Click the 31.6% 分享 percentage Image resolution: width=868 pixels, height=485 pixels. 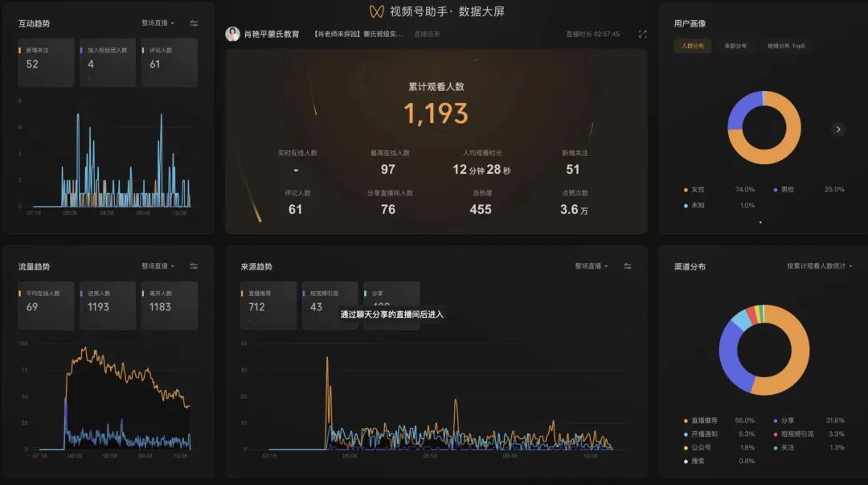(835, 421)
